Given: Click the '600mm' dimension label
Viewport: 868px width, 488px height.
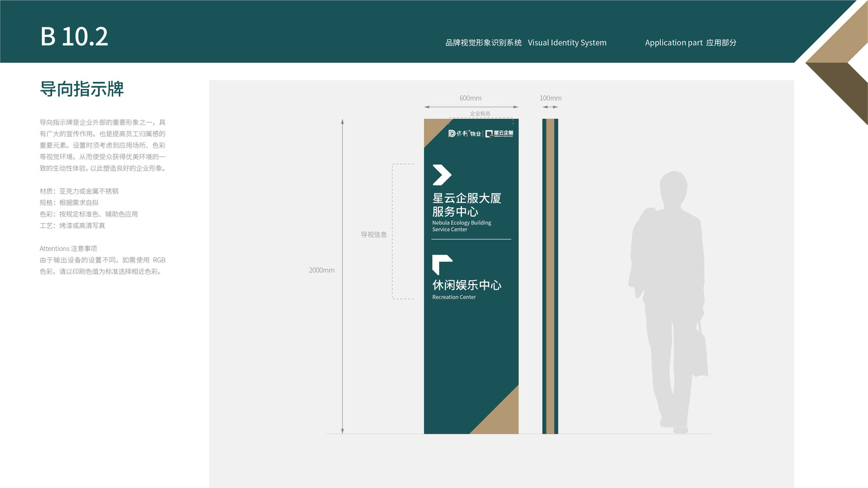Looking at the screenshot, I should coord(471,98).
